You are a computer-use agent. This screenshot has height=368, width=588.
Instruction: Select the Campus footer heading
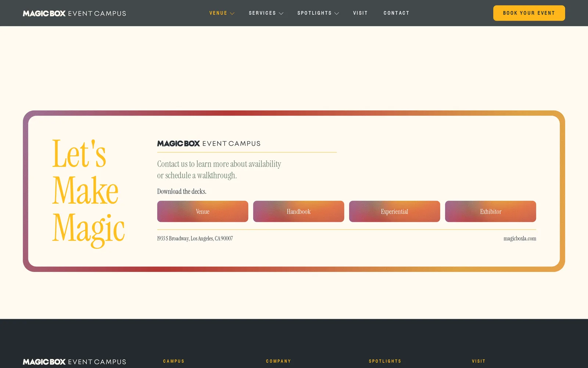pos(174,361)
